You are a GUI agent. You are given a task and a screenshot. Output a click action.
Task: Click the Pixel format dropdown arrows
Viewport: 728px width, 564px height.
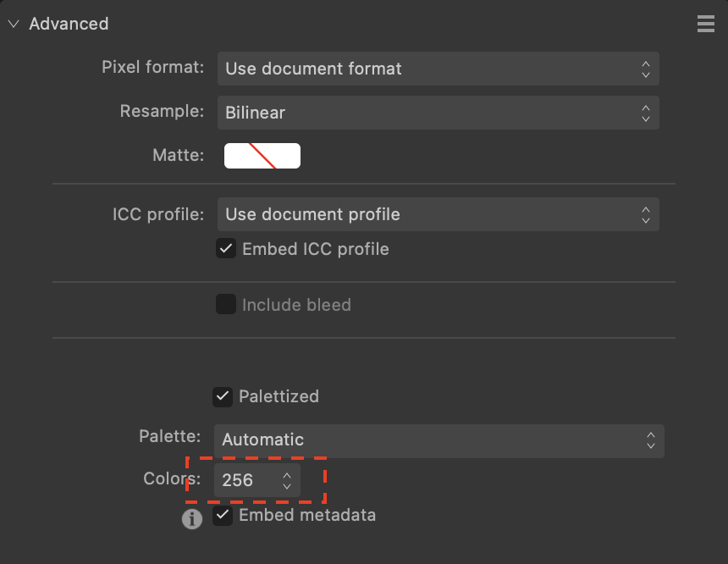coord(646,69)
